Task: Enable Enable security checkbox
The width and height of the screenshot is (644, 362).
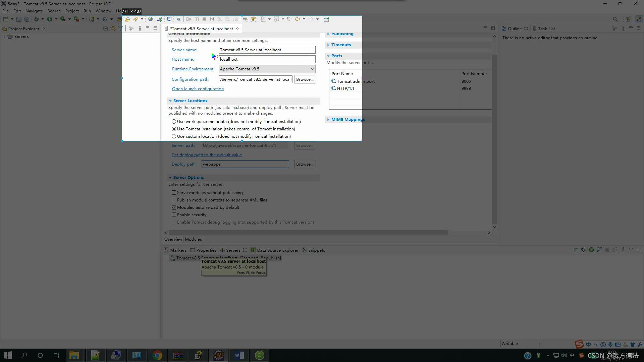Action: (174, 215)
